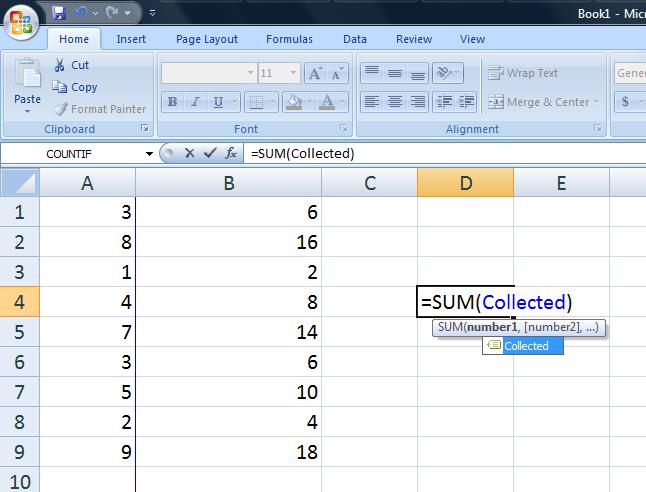The height and width of the screenshot is (492, 646).
Task: Click the Wrap Text button
Action: [x=523, y=73]
